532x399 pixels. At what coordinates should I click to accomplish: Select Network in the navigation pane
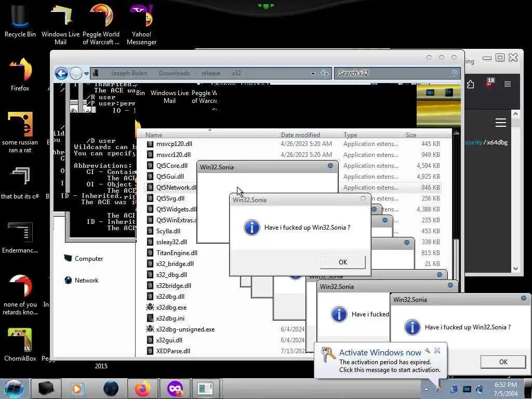(82, 280)
